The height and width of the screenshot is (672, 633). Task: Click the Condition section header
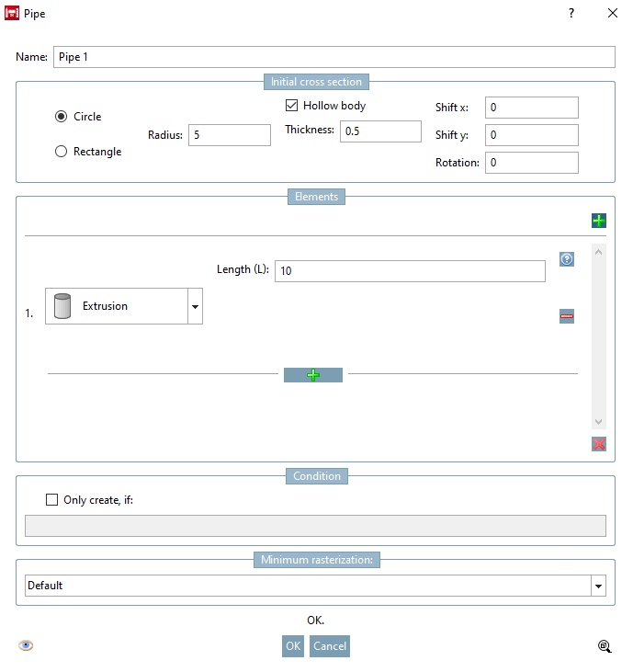coord(316,476)
